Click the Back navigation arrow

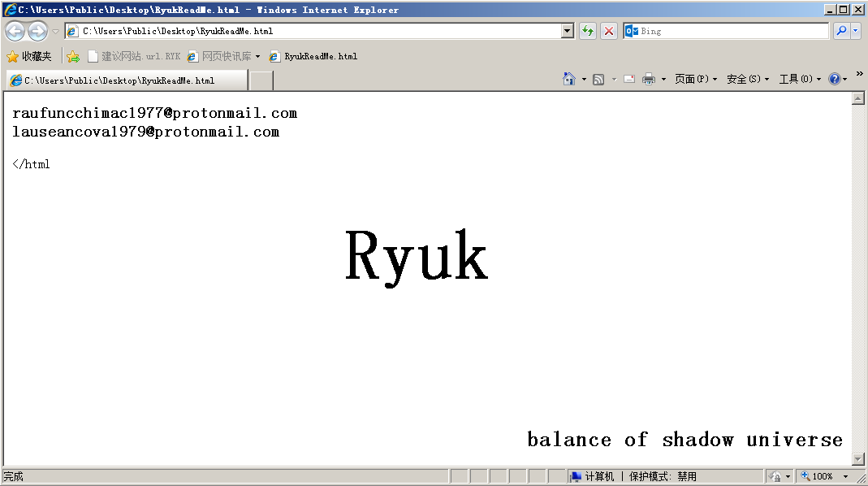click(15, 32)
